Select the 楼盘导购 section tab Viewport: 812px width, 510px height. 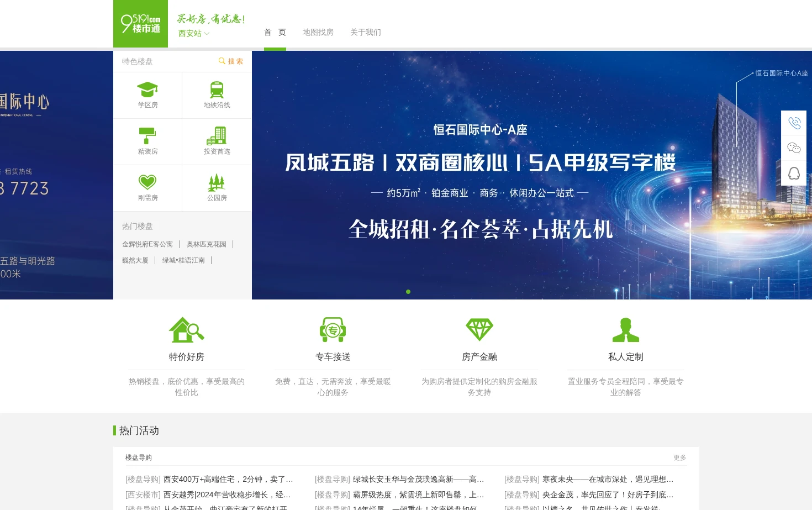point(139,458)
